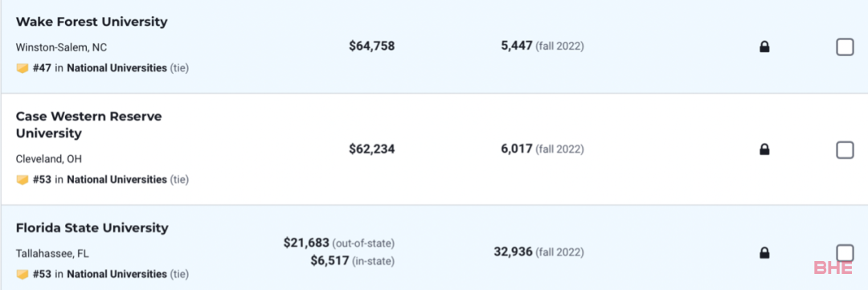
Task: Click the $64,758 tuition figure
Action: click(372, 46)
